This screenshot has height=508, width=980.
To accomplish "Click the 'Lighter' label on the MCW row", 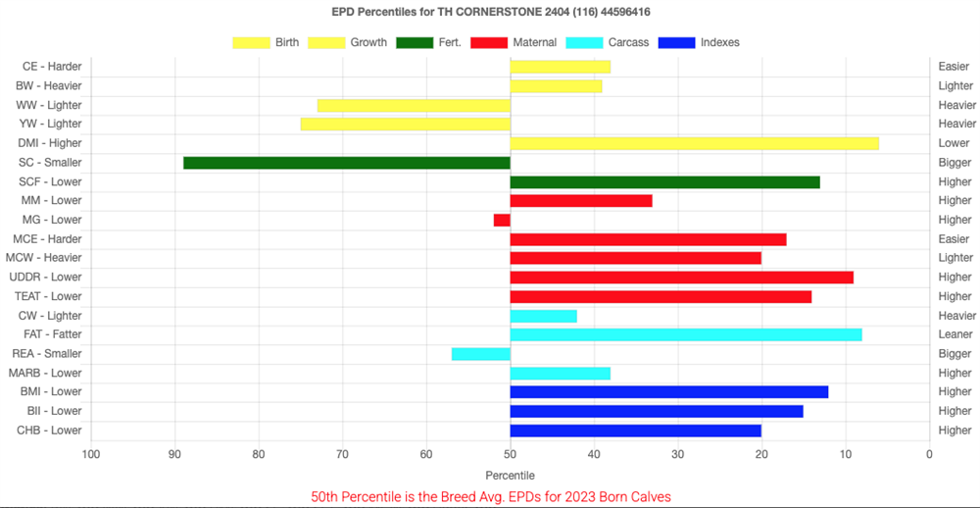I will [x=955, y=257].
